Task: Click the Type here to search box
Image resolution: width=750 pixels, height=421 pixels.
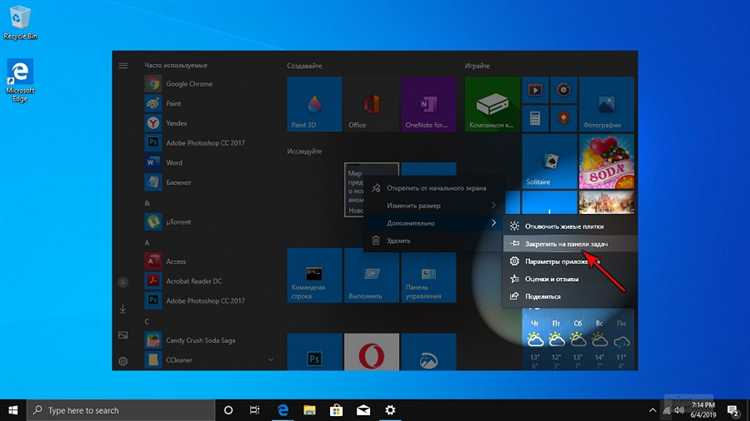Action: pyautogui.click(x=121, y=410)
